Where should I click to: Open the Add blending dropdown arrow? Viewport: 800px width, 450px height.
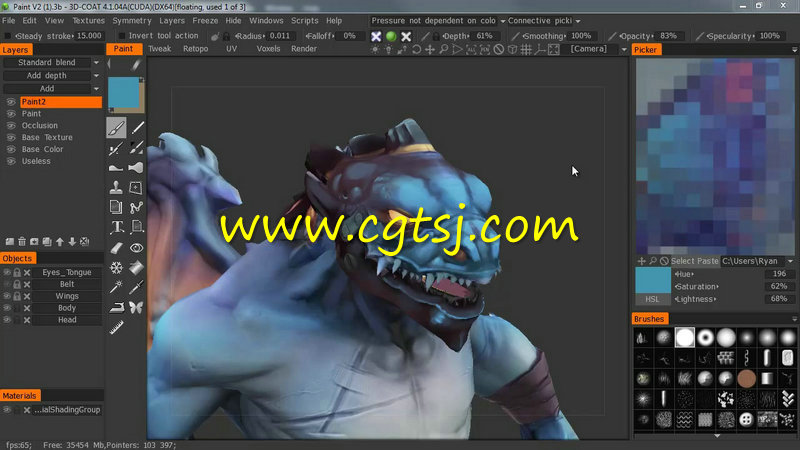[x=96, y=89]
